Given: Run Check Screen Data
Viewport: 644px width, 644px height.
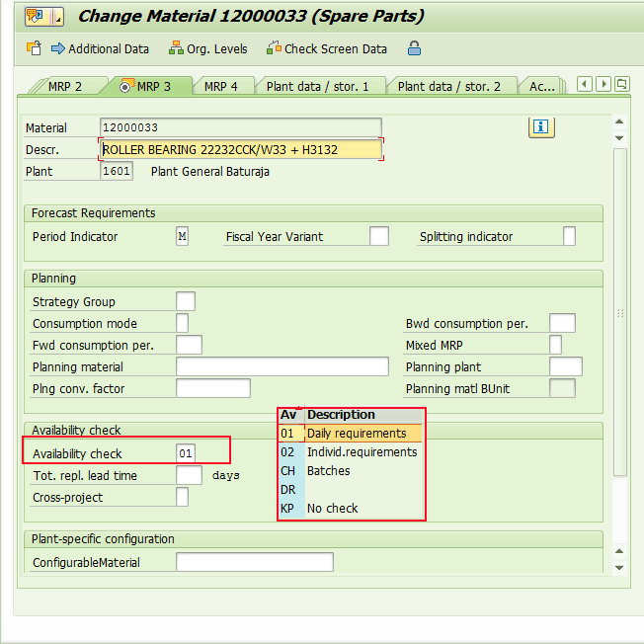Looking at the screenshot, I should (x=327, y=48).
